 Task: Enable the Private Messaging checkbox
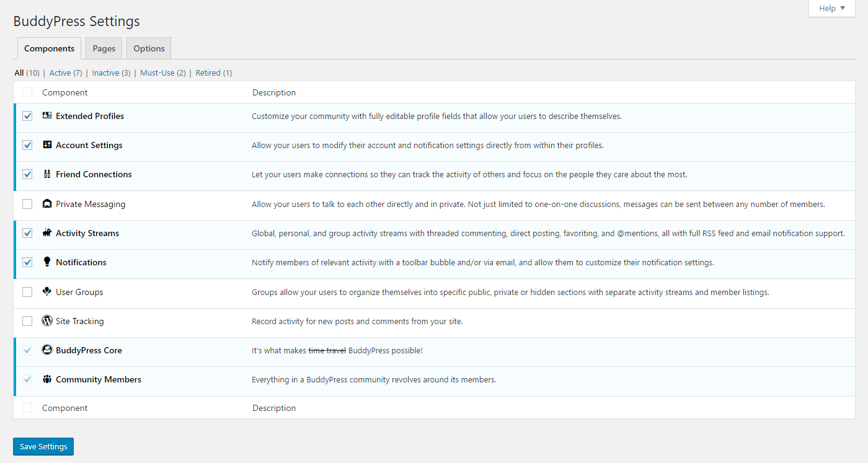pyautogui.click(x=27, y=204)
